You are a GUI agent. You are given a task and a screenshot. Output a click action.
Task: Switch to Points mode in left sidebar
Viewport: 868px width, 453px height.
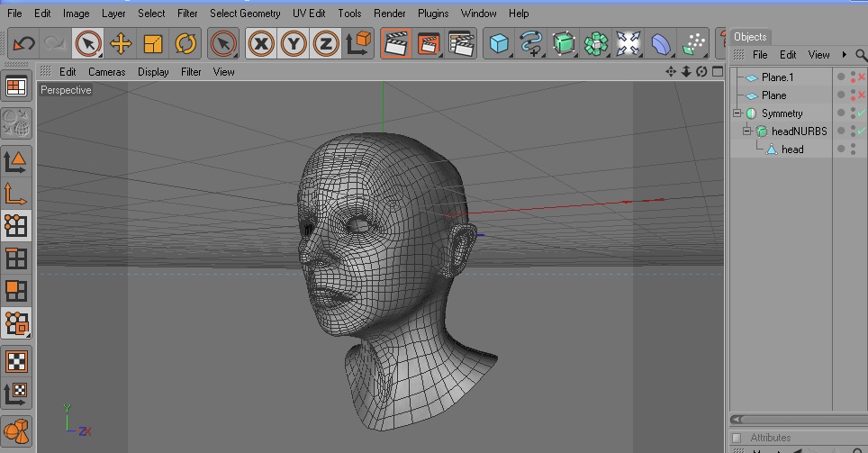point(16,225)
